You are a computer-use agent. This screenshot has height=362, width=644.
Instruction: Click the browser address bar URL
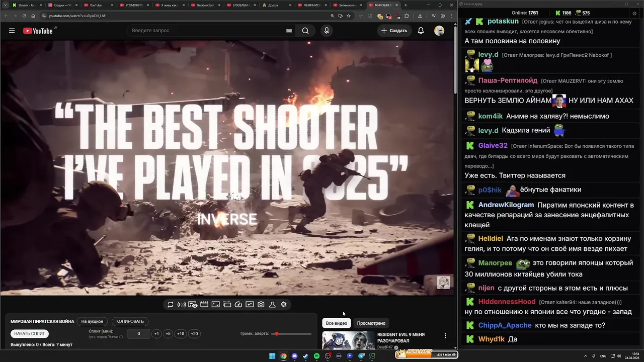coord(77,16)
